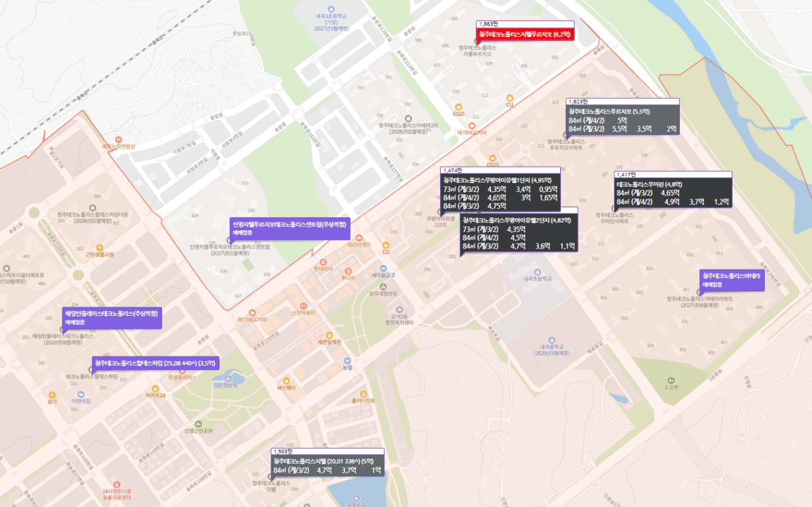Select the purple 청주테크노폴리스힐데스하임 (3.5억) label
The height and width of the screenshot is (507, 812).
155,364
